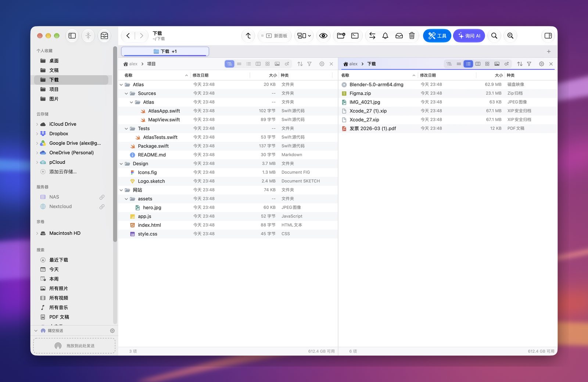
Task: Open settings gear of the 项目 pane
Action: (x=322, y=64)
